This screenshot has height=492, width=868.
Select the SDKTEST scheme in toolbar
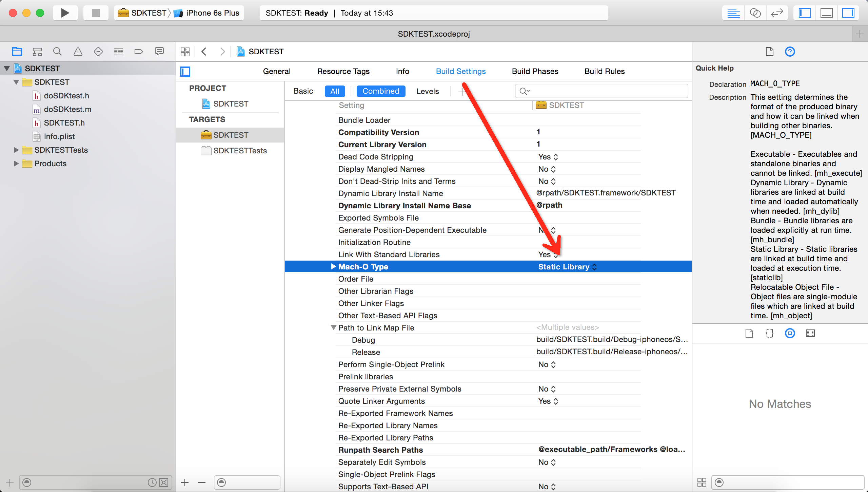pos(142,13)
